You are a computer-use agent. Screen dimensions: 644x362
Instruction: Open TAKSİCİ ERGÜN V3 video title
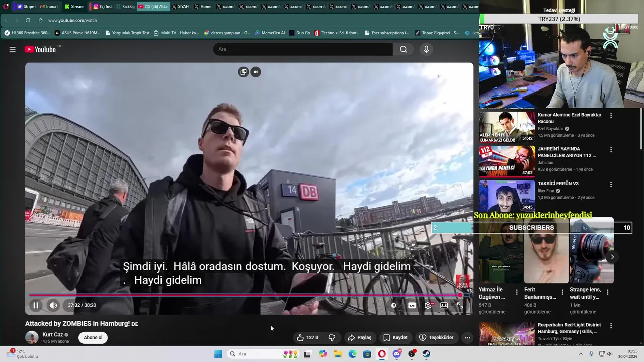pos(558,184)
